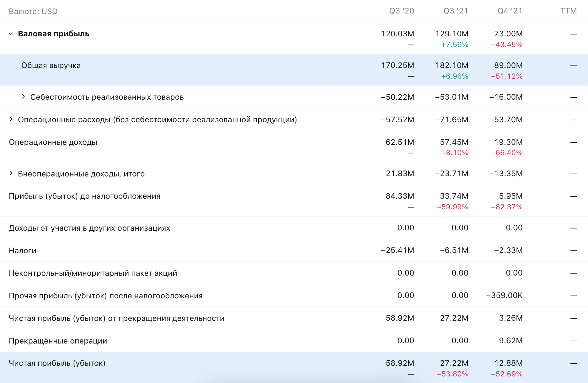Screen dimensions: 588x383
Task: Click the −82.37% pretax change
Action: click(507, 207)
